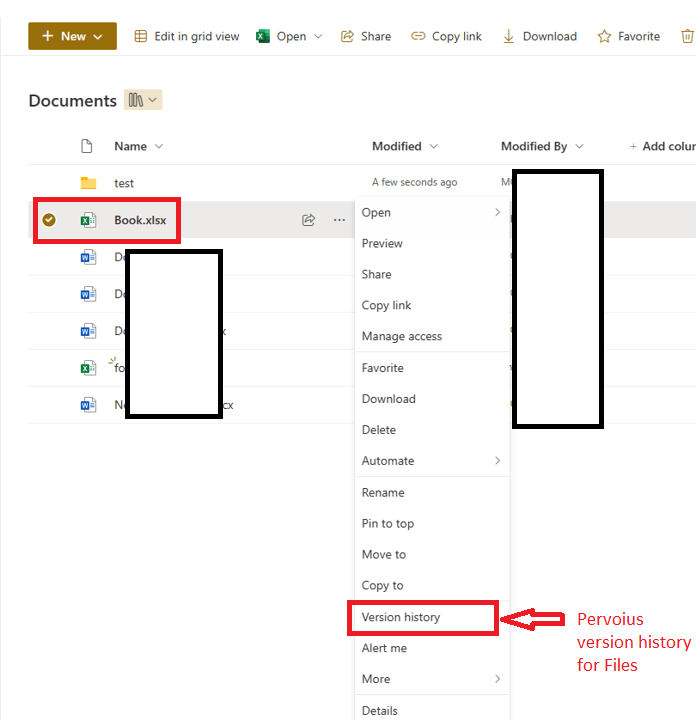The image size is (696, 720).
Task: Select Copy link in the context menu
Action: (432, 305)
